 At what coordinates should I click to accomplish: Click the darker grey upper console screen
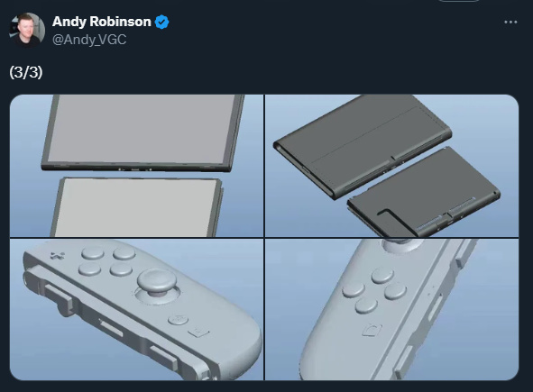point(142,130)
